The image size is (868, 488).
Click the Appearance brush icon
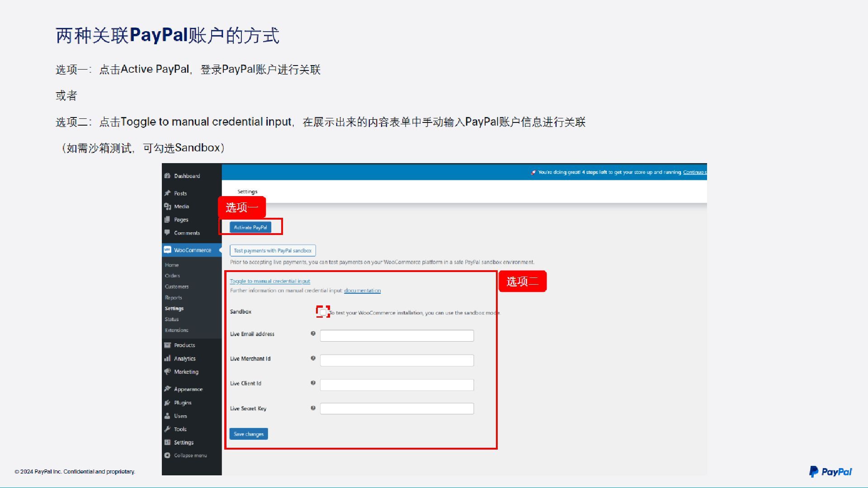(167, 389)
